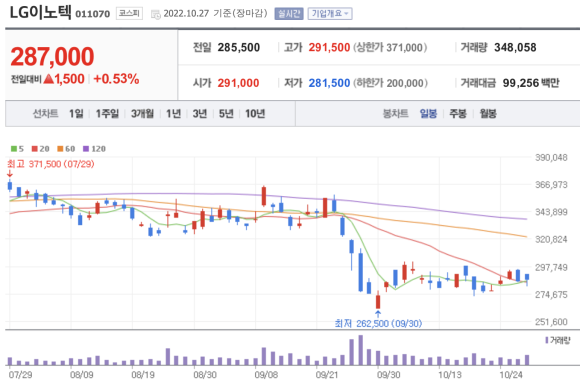This screenshot has height=392, width=580.
Task: Click the 시가 value 291,000
Action: click(238, 83)
